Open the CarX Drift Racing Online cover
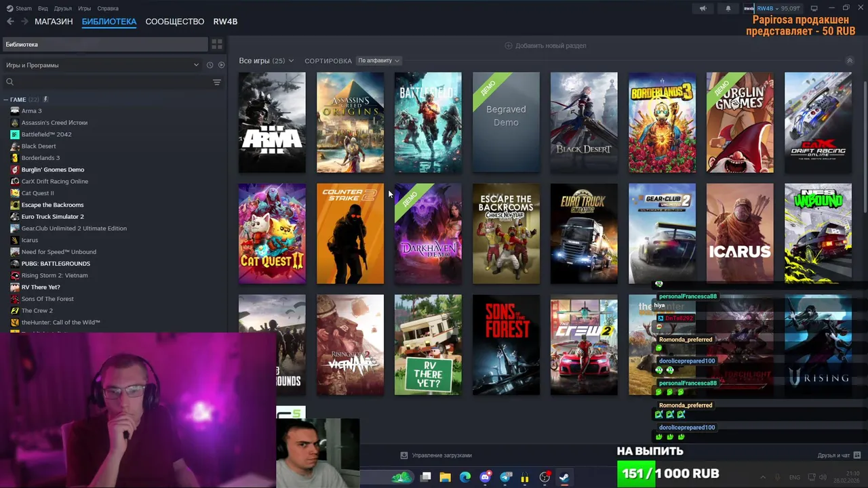The height and width of the screenshot is (488, 868). pos(818,123)
